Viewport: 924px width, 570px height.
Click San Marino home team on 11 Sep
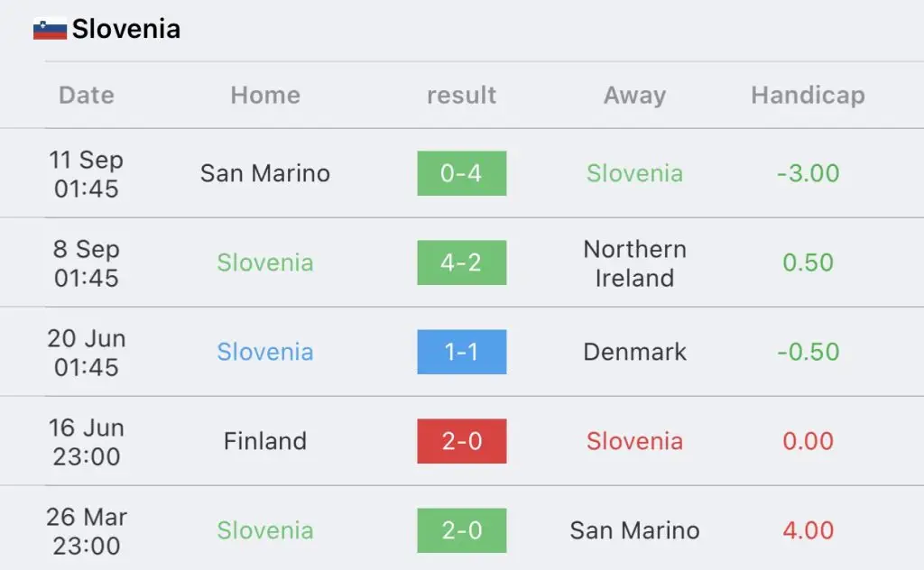(265, 173)
